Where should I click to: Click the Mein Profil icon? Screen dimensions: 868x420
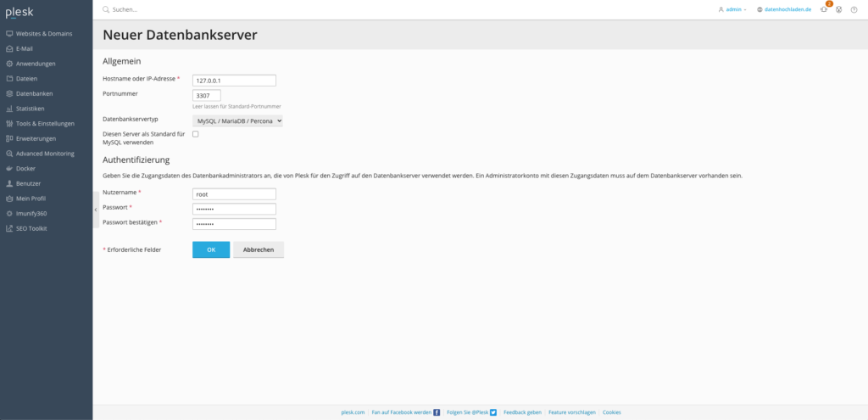pos(9,199)
